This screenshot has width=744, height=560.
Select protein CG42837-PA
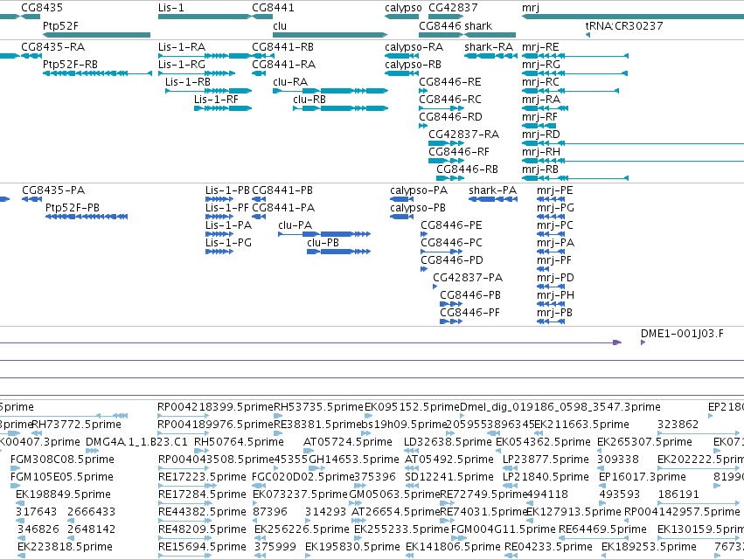click(435, 287)
